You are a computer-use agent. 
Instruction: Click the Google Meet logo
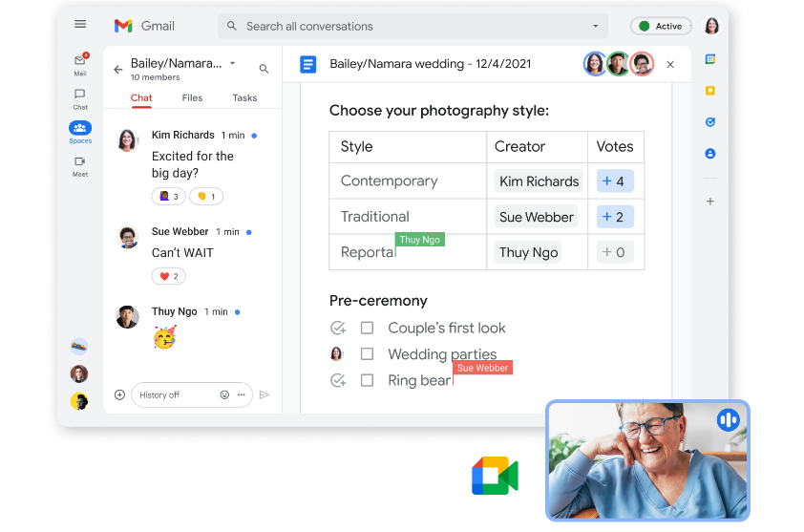(495, 476)
